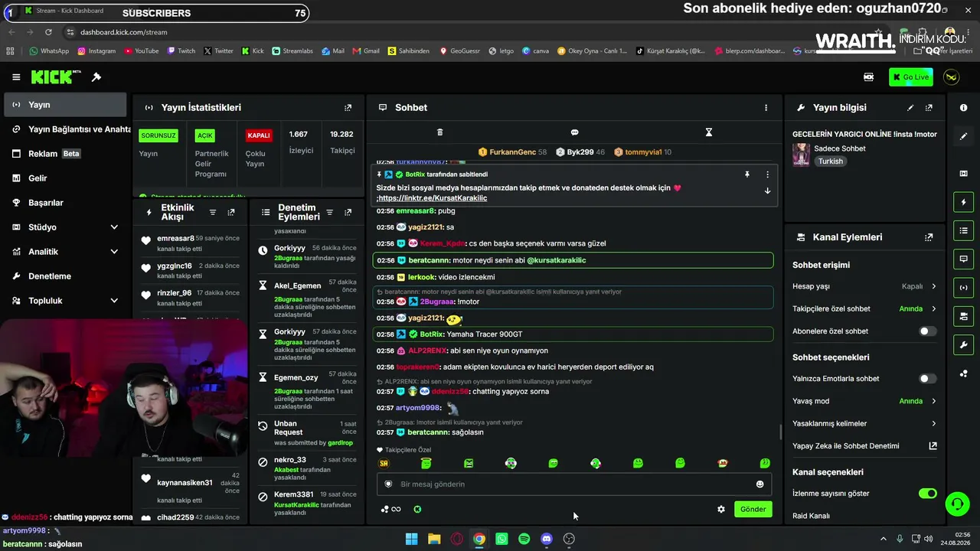
Task: Click the info icon in the right sidebar
Action: pyautogui.click(x=963, y=108)
